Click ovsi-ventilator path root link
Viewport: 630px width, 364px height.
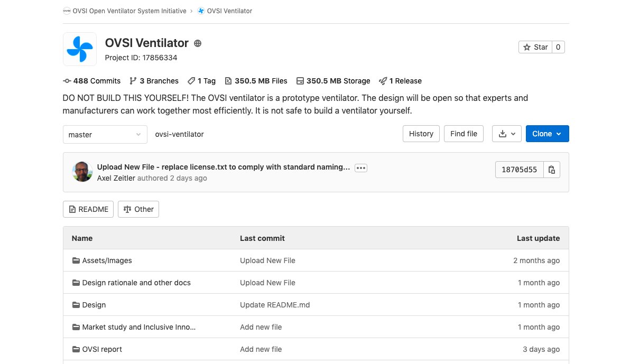coord(179,134)
